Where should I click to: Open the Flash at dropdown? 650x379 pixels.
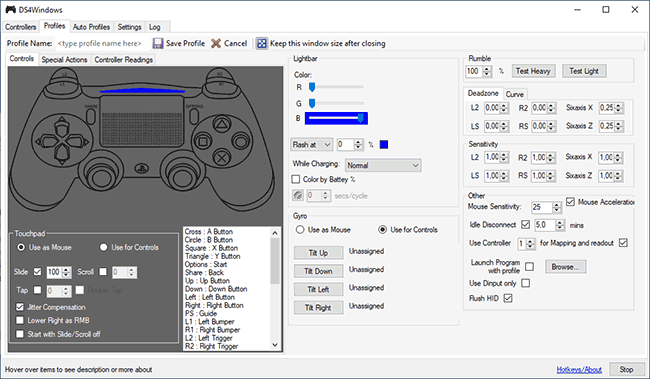(x=311, y=144)
